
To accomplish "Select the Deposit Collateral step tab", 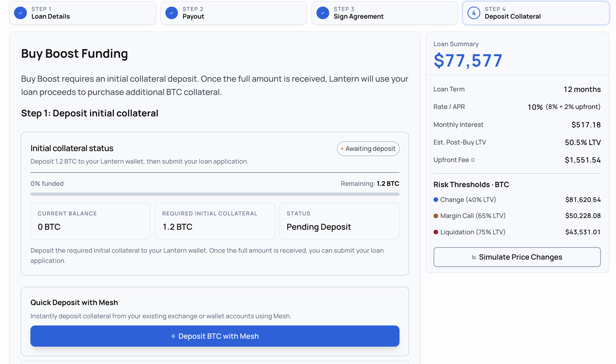I will (536, 13).
